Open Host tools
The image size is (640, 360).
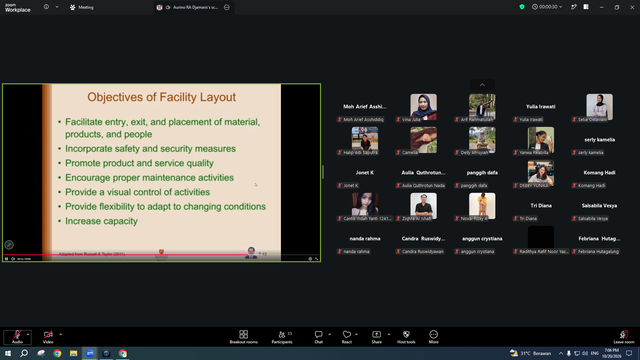406,337
